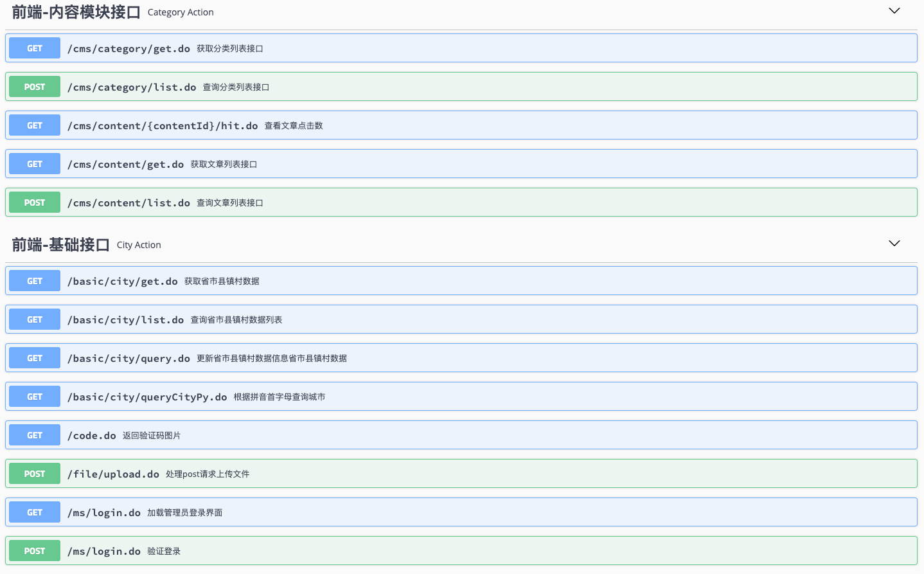The height and width of the screenshot is (574, 924).
Task: Collapse the 前端-基础接口 section chevron
Action: click(x=894, y=244)
